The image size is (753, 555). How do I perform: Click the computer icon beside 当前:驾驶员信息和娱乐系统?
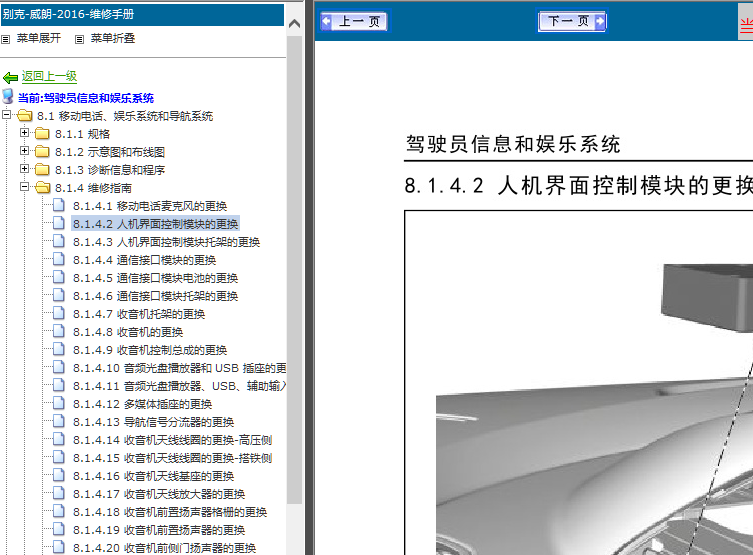coord(8,96)
